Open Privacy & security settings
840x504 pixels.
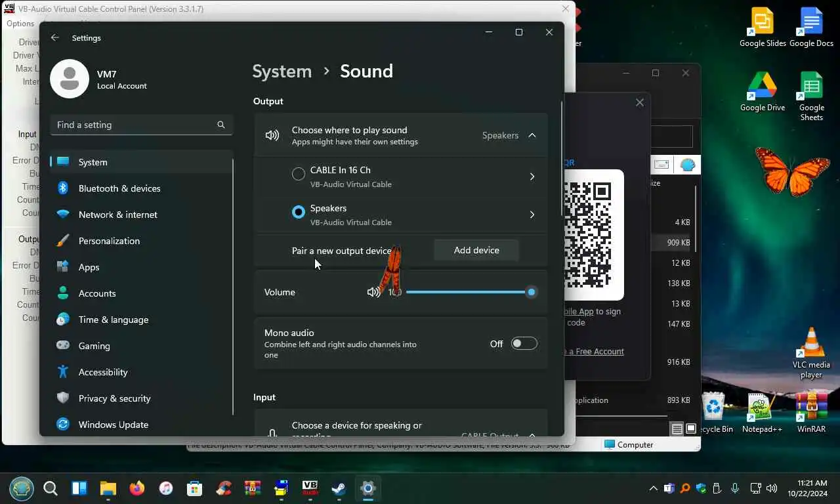[141, 398]
